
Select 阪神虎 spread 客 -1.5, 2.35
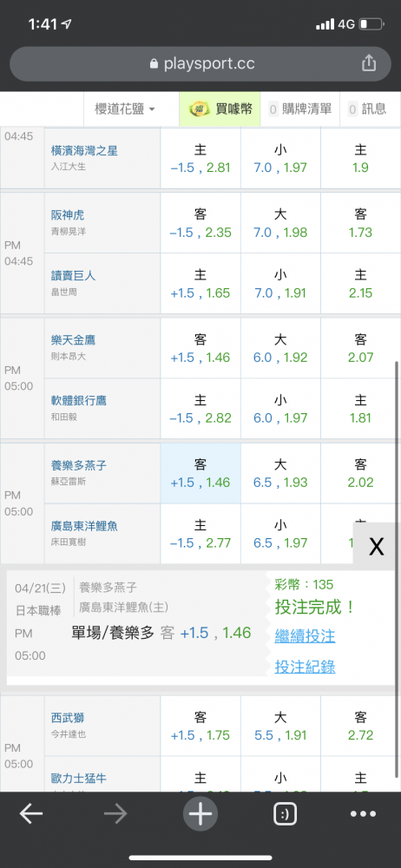[x=200, y=223]
